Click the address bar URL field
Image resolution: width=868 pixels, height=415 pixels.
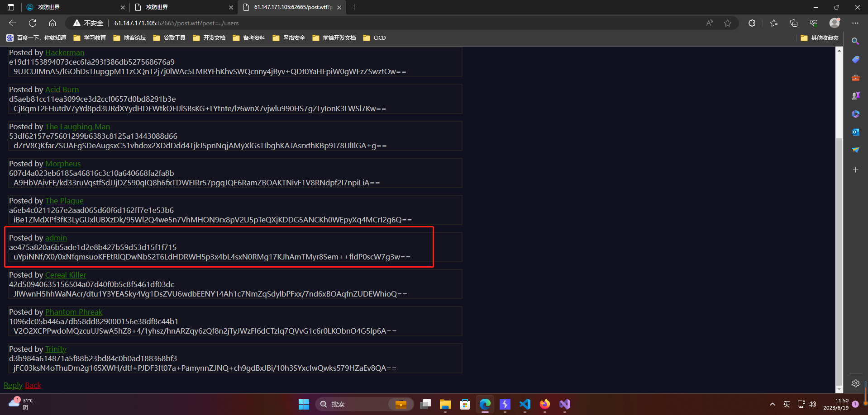(403, 23)
